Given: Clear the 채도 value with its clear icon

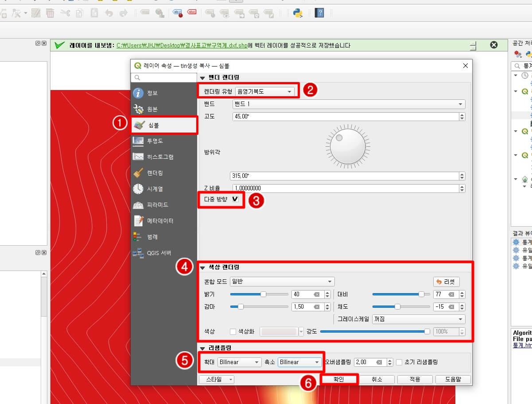Looking at the screenshot, I should coord(451,307).
